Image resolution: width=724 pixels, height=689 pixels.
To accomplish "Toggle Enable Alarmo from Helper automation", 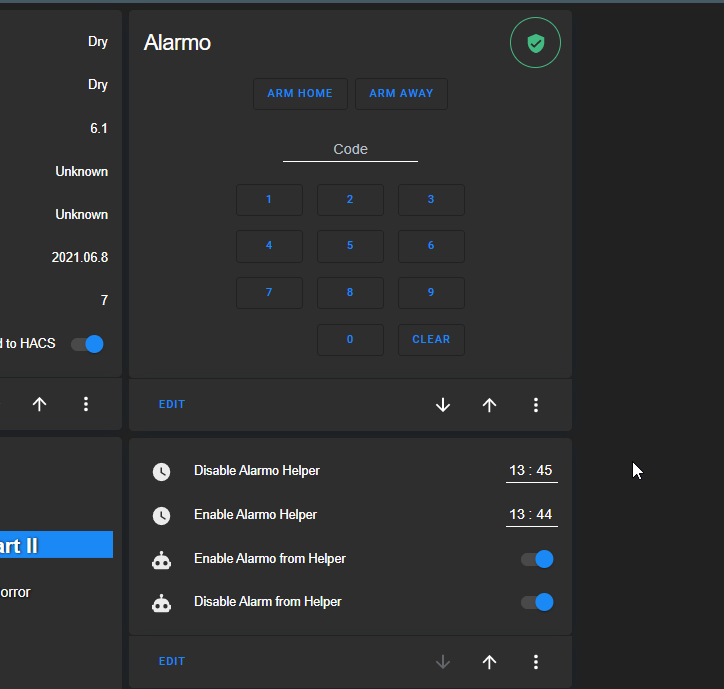I will pos(537,559).
